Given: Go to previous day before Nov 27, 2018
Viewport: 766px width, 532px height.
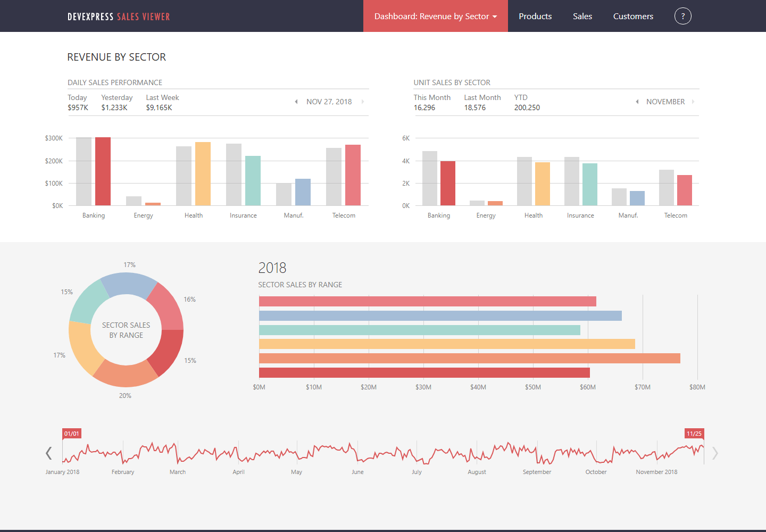Looking at the screenshot, I should click(296, 102).
